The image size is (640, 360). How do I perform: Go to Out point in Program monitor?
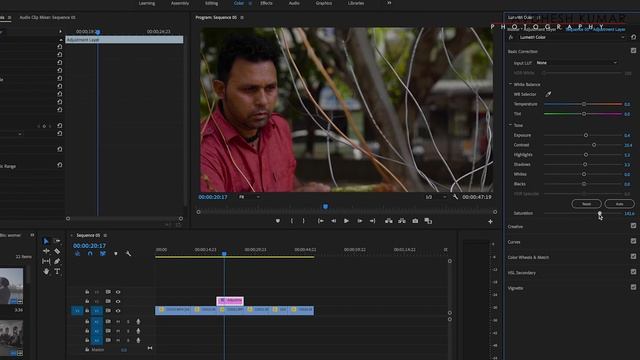[x=372, y=221]
